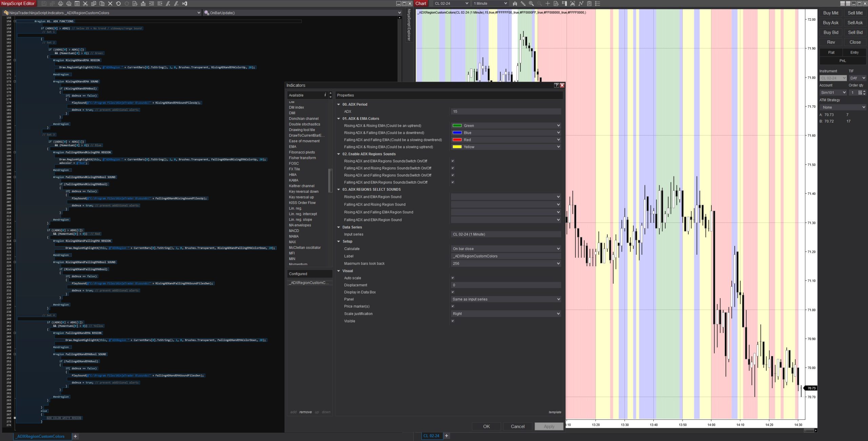Image resolution: width=868 pixels, height=441 pixels.
Task: Open the Rising ADX and EMA Region Sound dropdown
Action: (505, 196)
